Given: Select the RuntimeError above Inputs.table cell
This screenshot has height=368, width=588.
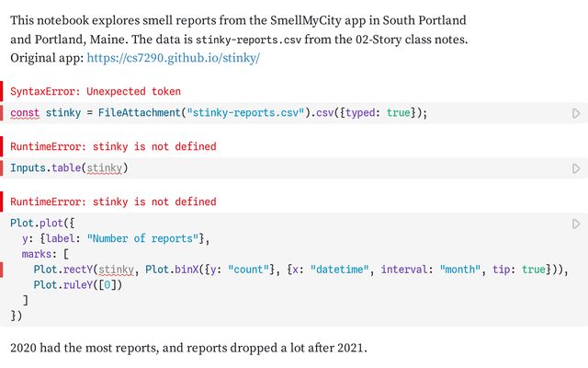Looking at the screenshot, I should tap(113, 146).
